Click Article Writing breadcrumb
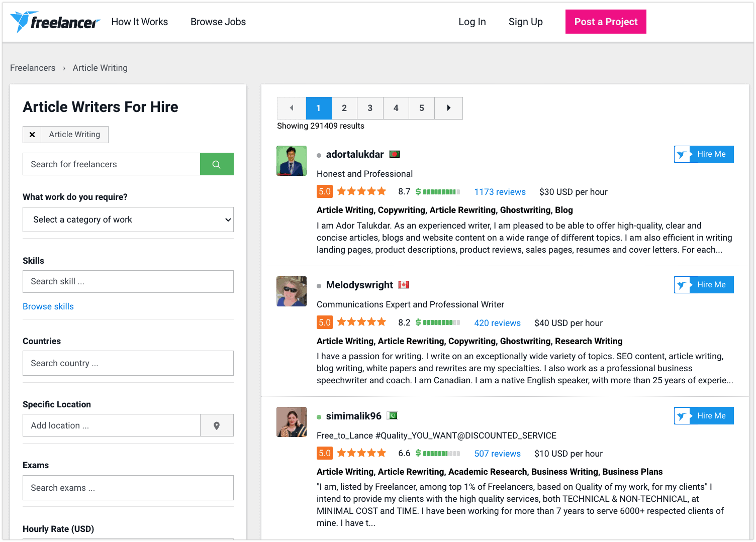Screen dimensions: 756x542 click(100, 68)
